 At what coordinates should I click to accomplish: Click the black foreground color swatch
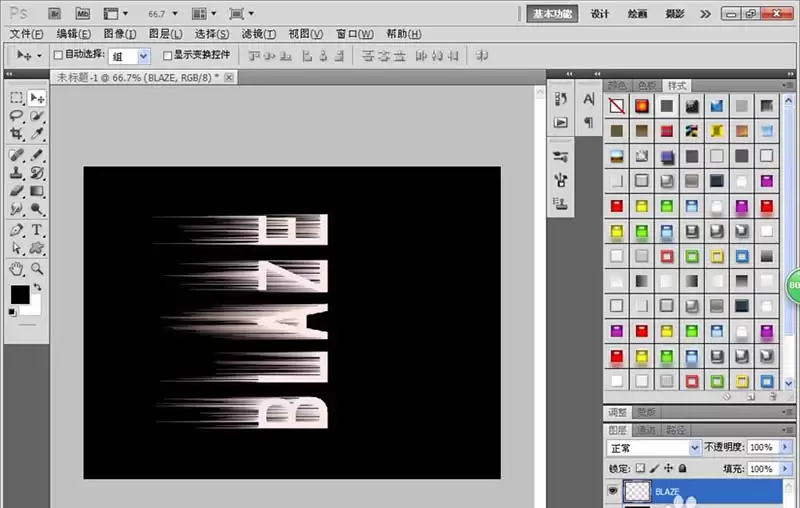coord(20,295)
